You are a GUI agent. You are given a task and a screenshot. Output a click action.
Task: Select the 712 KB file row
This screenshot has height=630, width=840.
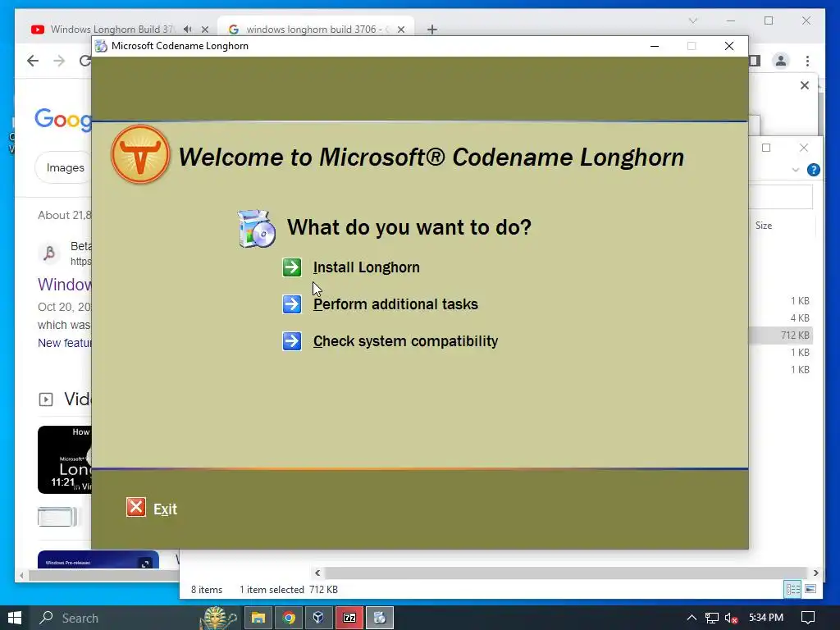tap(781, 336)
